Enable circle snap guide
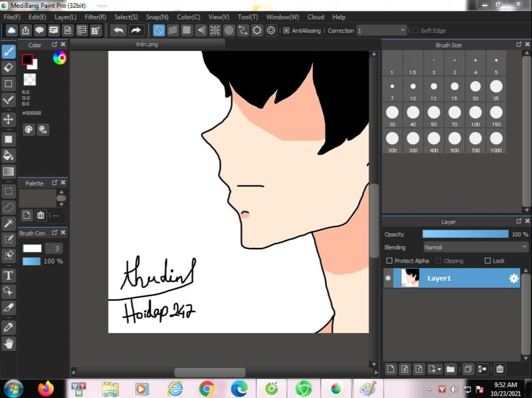The width and height of the screenshot is (532, 398). pos(229,31)
